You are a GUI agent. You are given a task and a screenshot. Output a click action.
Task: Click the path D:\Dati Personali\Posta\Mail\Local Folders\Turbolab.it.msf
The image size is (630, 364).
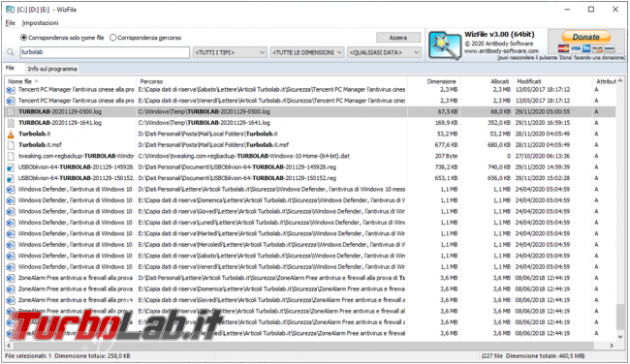[213, 145]
